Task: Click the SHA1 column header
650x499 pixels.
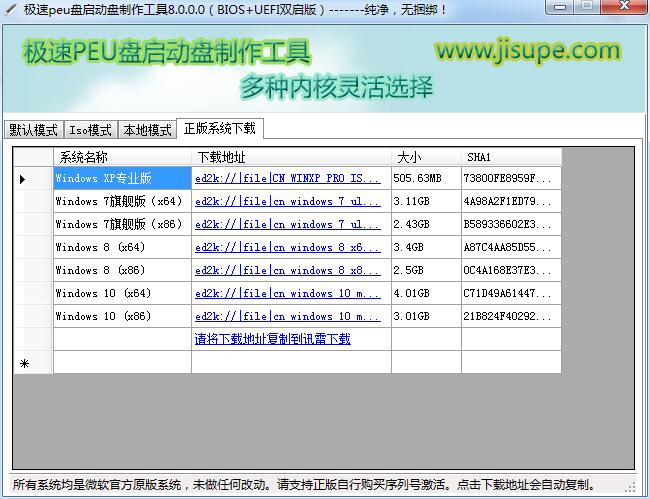Action: point(512,157)
